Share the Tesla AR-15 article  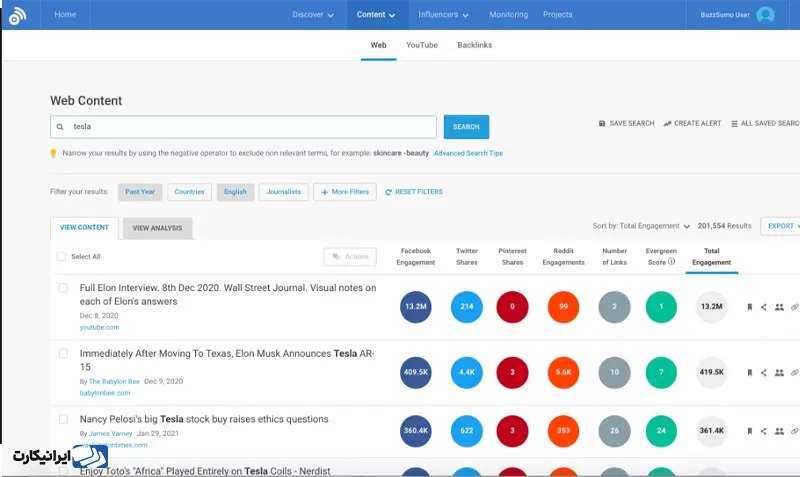[x=764, y=372]
